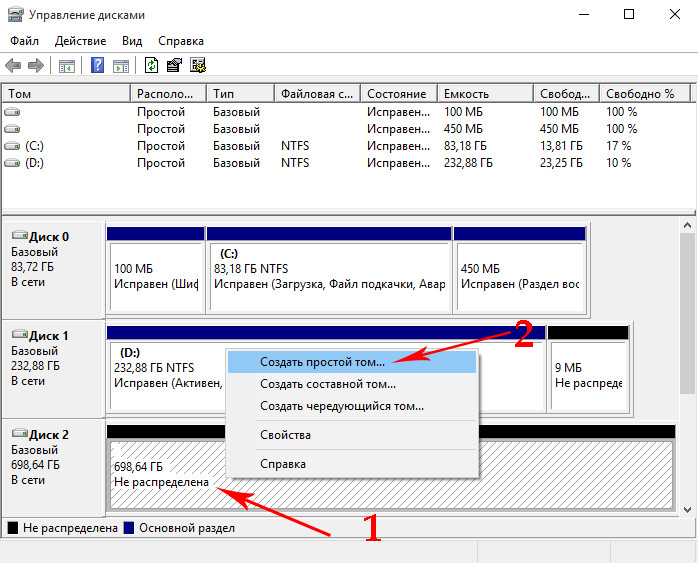
Task: Sort by the Тип column header
Action: (240, 94)
